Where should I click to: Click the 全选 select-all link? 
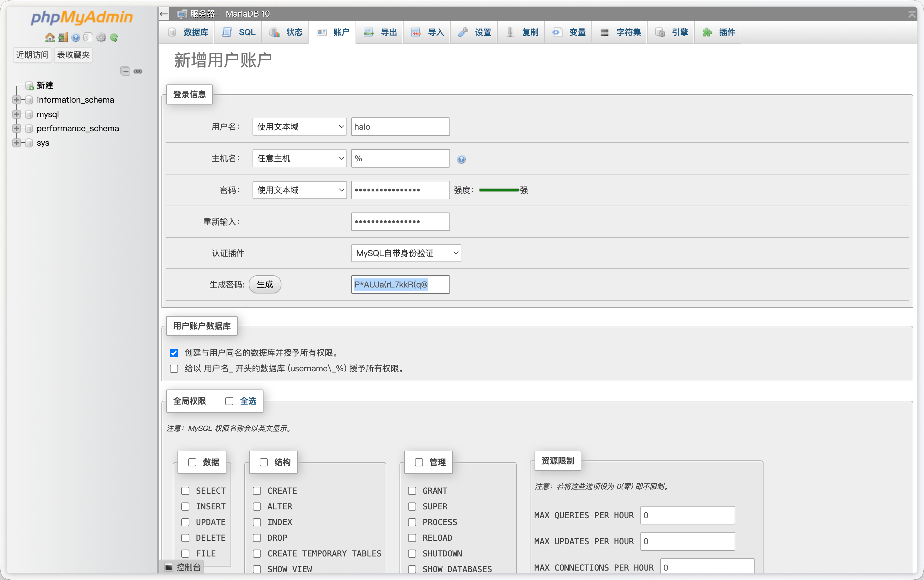248,401
